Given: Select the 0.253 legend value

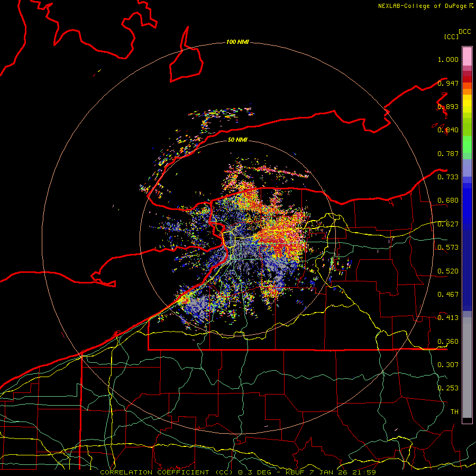Looking at the screenshot, I should coord(448,388).
